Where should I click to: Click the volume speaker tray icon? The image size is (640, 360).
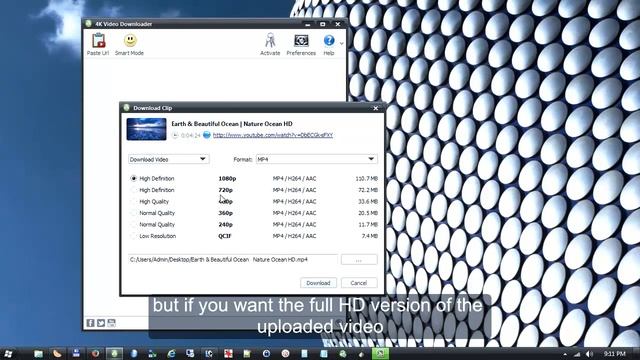589,354
